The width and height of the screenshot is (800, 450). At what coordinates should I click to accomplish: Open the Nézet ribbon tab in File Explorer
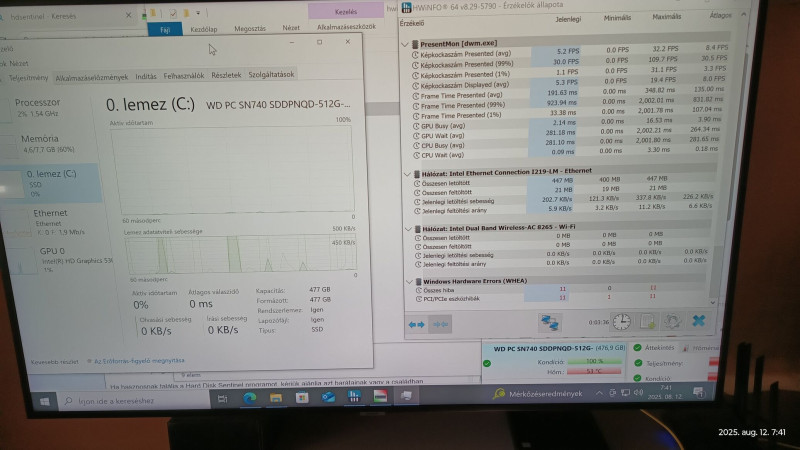(x=291, y=28)
